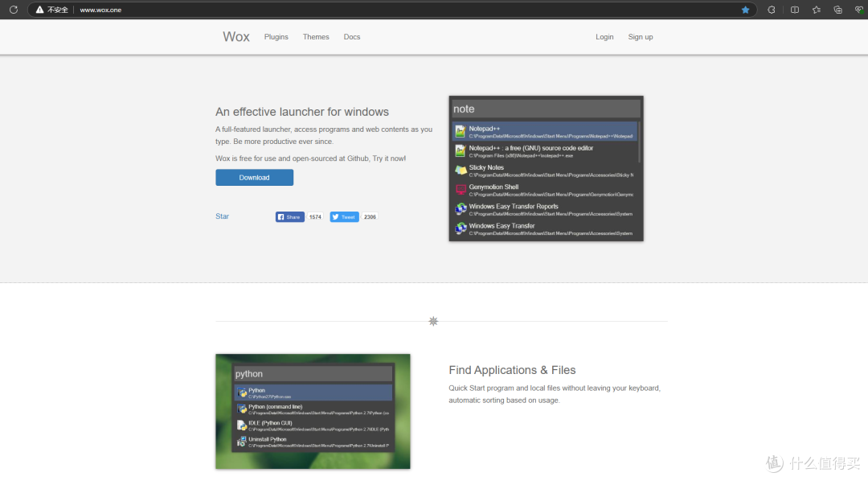868x481 pixels.
Task: Click the not-secure warning triangle icon
Action: 39,10
